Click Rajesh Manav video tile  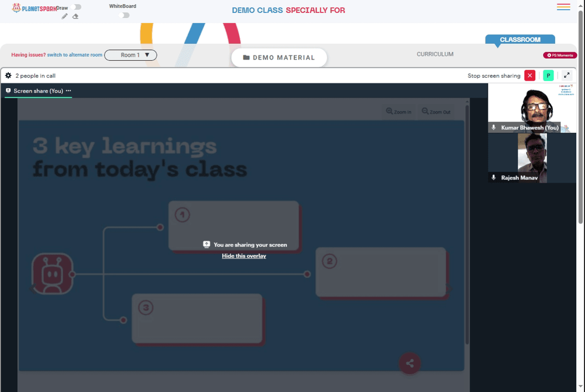(x=532, y=158)
